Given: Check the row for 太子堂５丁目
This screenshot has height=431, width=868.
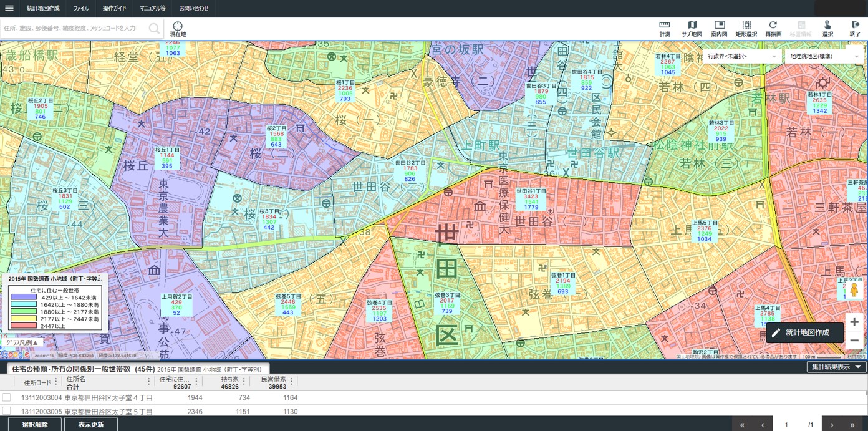Looking at the screenshot, I should (x=6, y=411).
